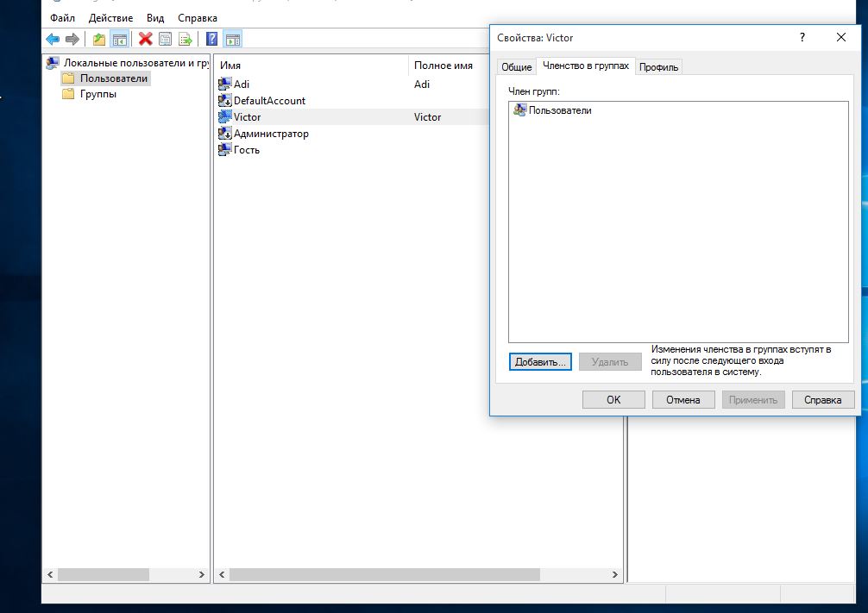Open the Группы folder in tree

pyautogui.click(x=97, y=94)
